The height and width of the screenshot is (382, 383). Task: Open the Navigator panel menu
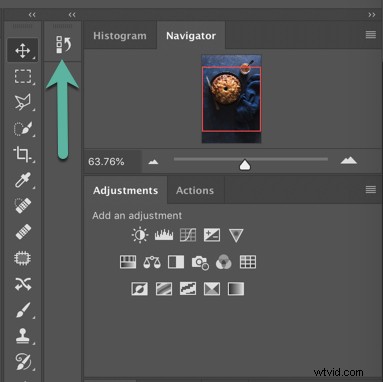371,35
